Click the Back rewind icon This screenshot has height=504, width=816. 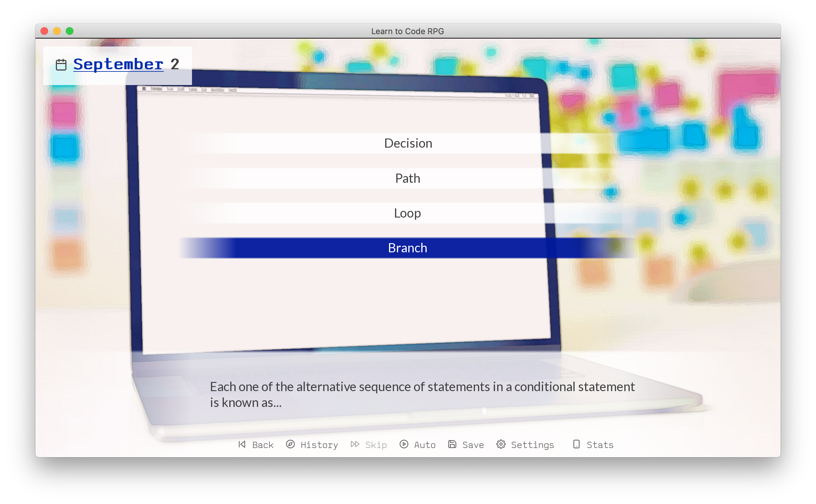click(242, 444)
